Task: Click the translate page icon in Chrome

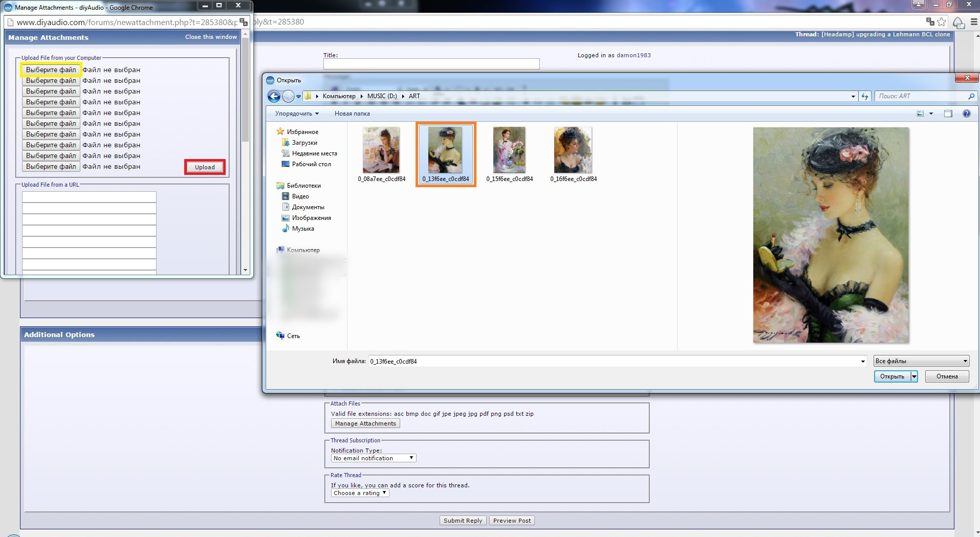Action: point(930,21)
